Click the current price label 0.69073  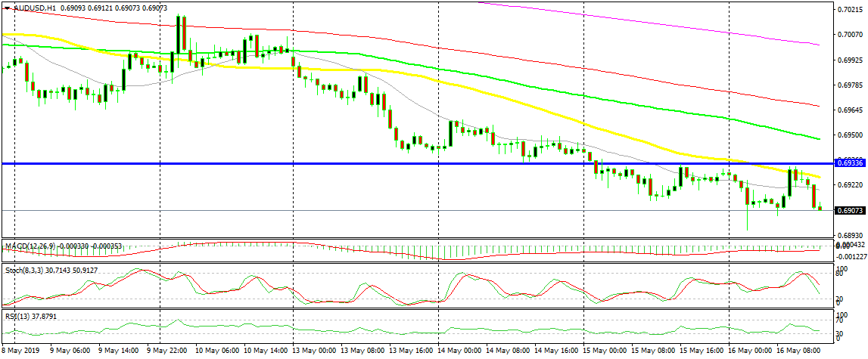[850, 210]
